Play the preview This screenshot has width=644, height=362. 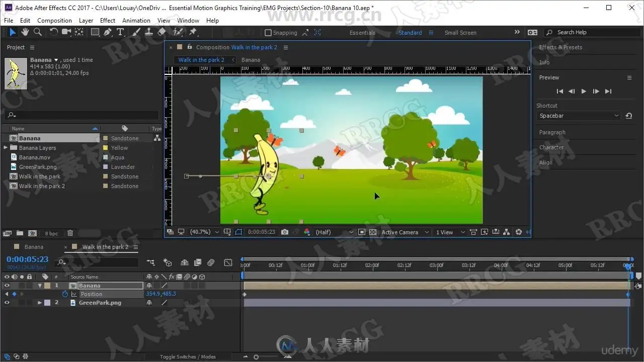click(x=584, y=92)
